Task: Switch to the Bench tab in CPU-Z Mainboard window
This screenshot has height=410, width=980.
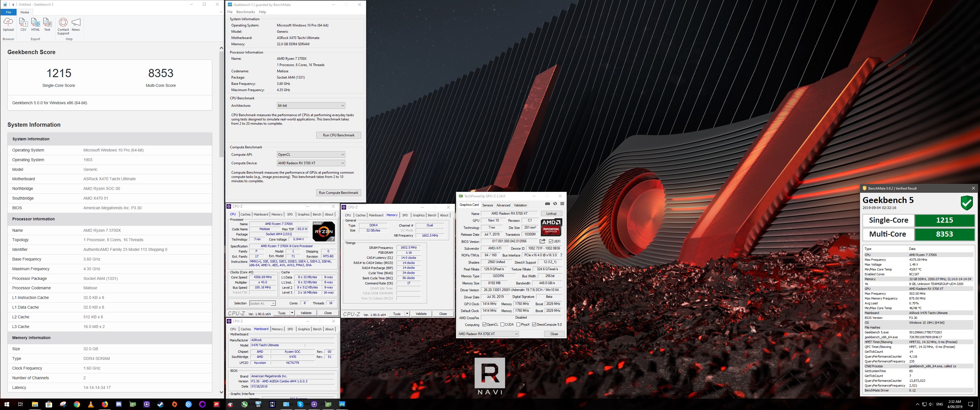Action: pyautogui.click(x=317, y=329)
